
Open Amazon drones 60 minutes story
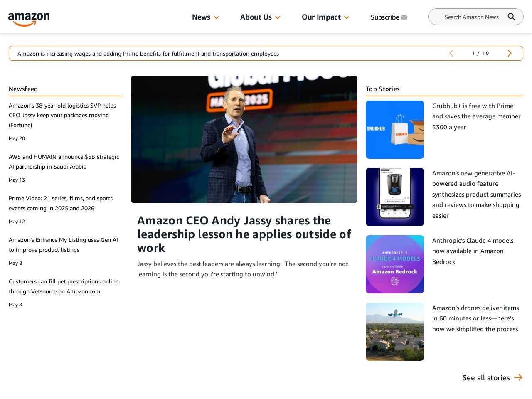(475, 318)
